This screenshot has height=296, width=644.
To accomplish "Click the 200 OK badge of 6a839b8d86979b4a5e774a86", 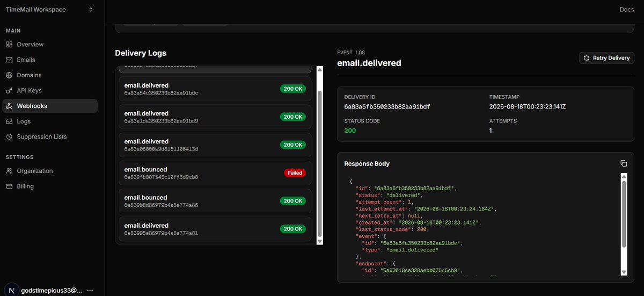I will coord(293,201).
